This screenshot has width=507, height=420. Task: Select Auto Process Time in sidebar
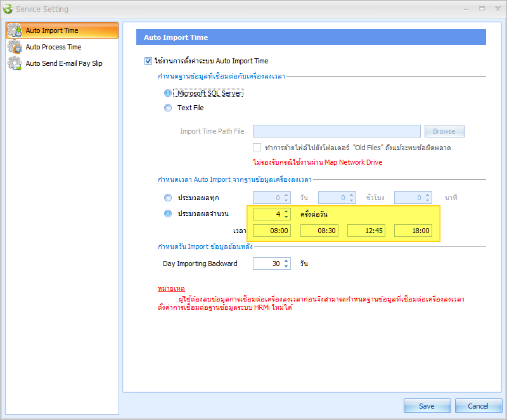pyautogui.click(x=53, y=47)
